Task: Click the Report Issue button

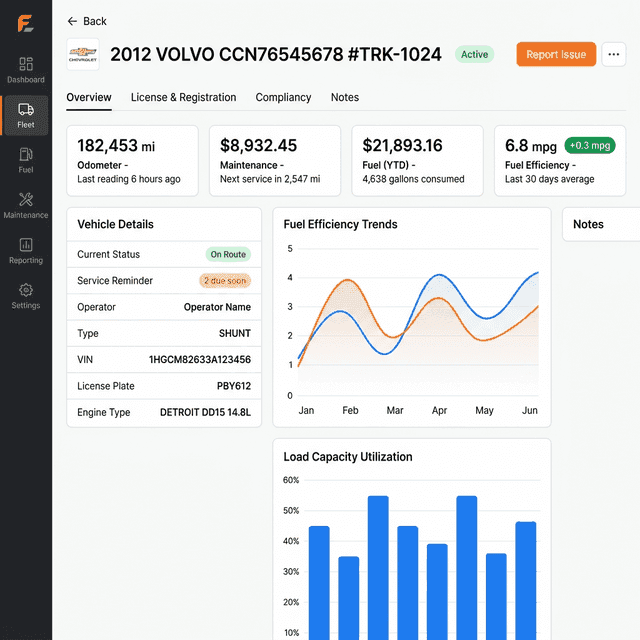Action: (556, 54)
